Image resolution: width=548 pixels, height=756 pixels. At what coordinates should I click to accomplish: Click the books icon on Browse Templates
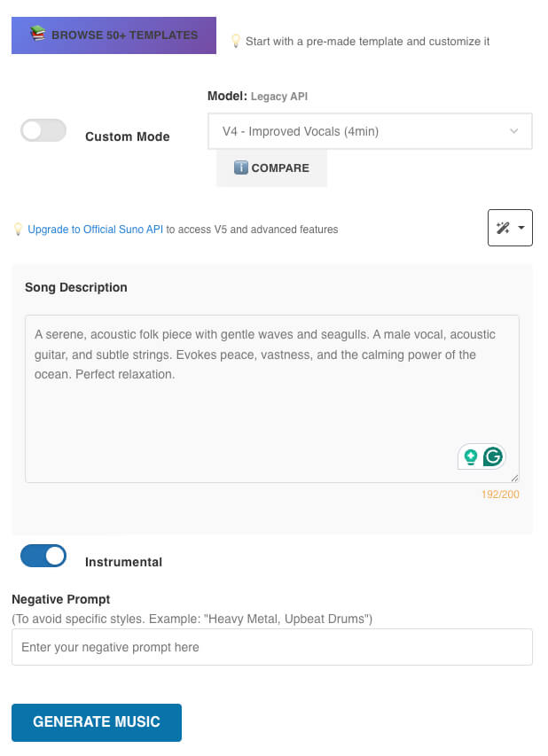[x=37, y=34]
